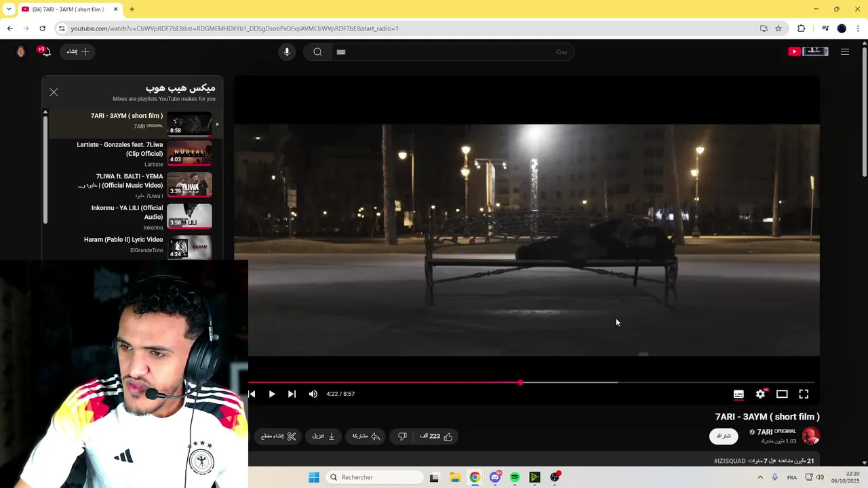Go back in browser history
Screen dimensions: 868x488
click(x=9, y=28)
